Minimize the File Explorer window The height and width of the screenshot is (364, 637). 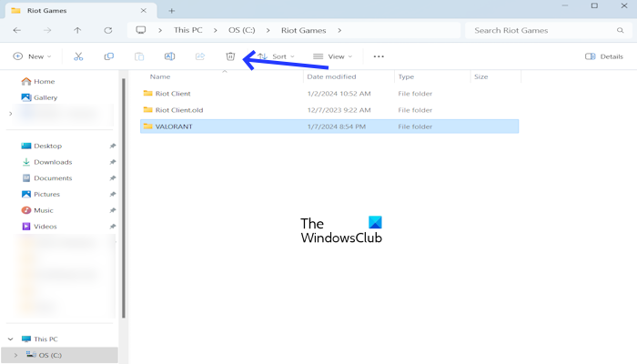[565, 5]
